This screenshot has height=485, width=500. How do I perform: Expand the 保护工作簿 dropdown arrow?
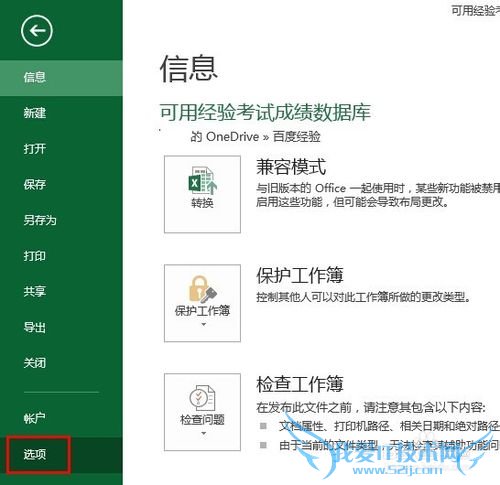click(x=204, y=324)
